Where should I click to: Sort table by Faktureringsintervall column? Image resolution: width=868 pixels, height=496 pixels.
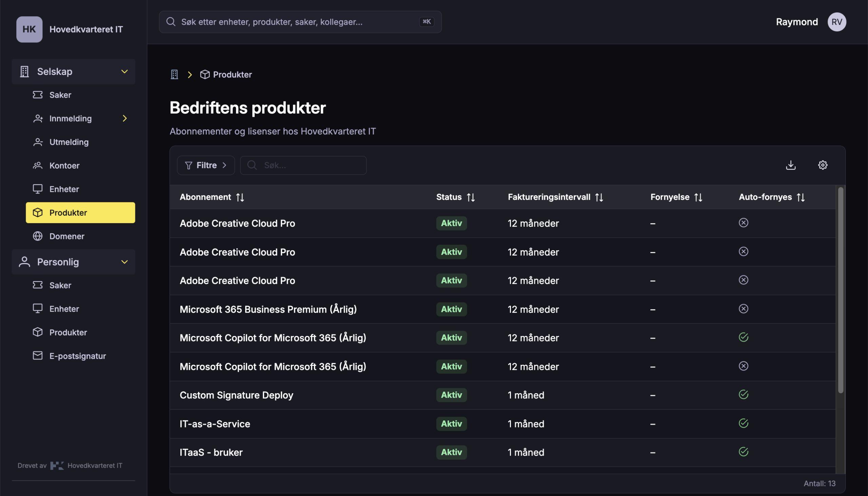point(599,197)
